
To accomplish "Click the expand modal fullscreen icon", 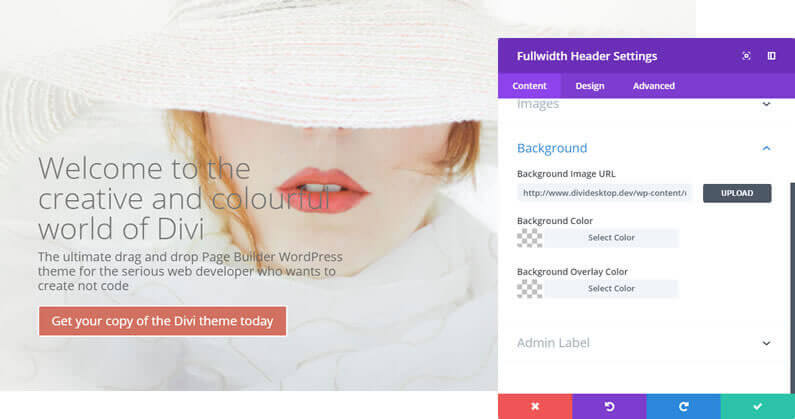I will 746,56.
